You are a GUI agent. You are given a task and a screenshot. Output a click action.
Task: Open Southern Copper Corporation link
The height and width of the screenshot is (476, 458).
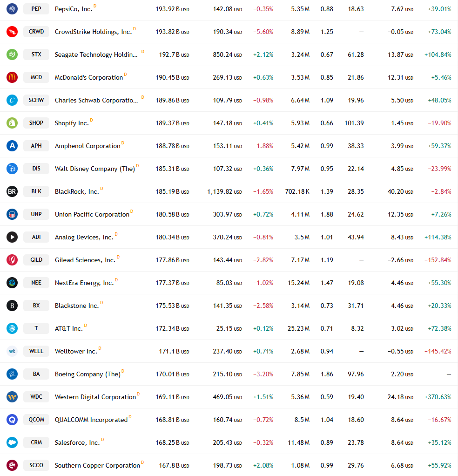pos(97,465)
